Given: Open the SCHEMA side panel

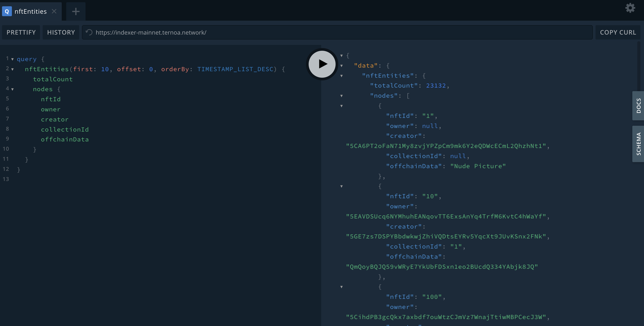Looking at the screenshot, I should coord(638,144).
